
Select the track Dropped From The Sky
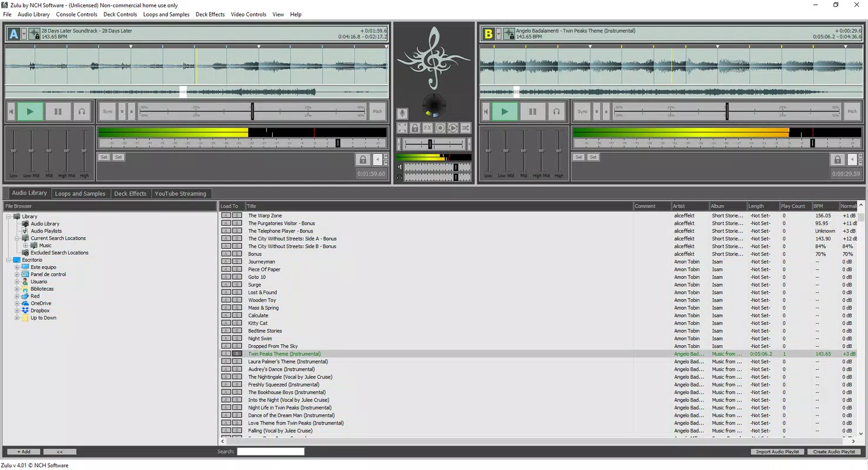tap(273, 346)
